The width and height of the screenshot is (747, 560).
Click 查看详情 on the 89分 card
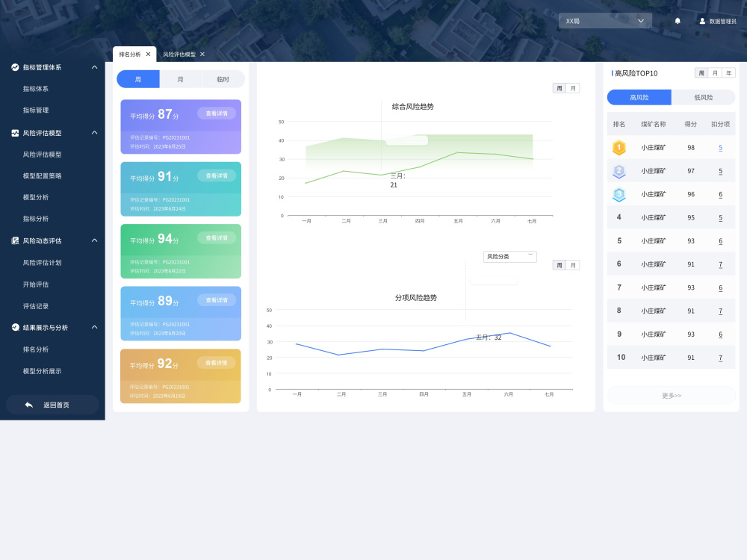click(217, 300)
